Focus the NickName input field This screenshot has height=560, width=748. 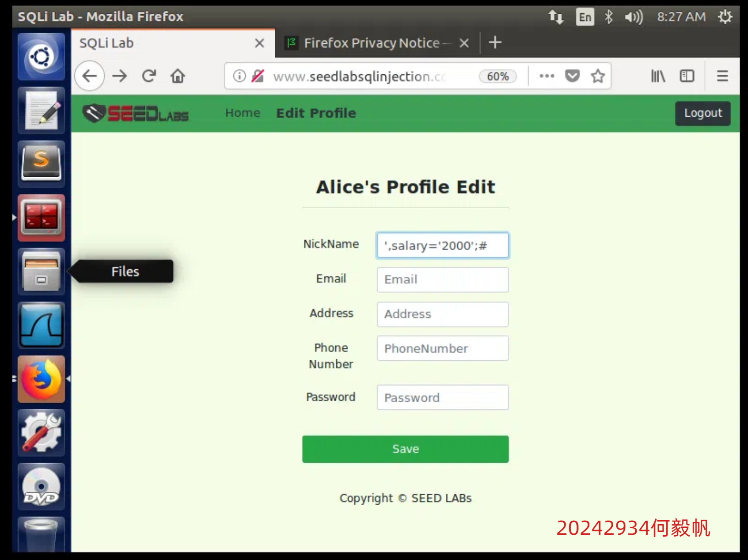[443, 245]
